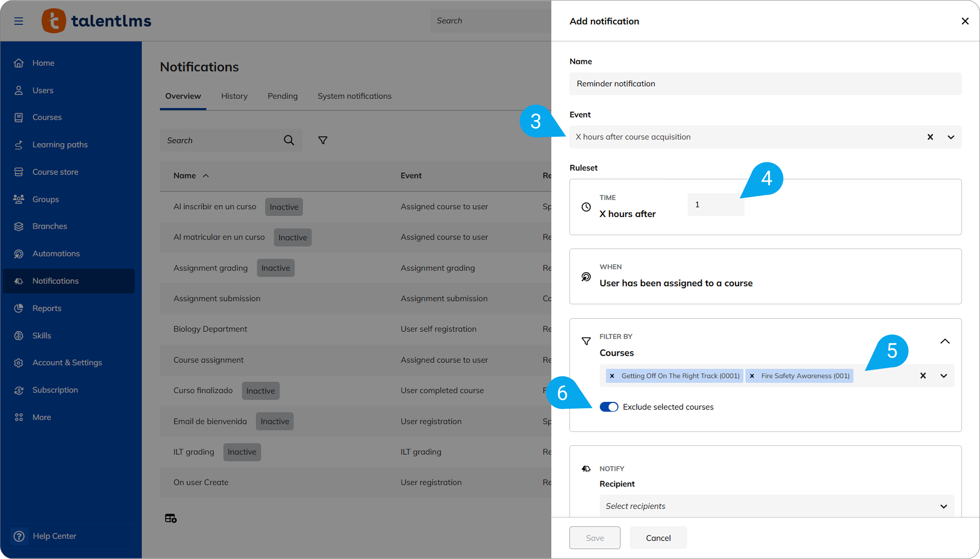Expand the Event dropdown arrow

951,137
